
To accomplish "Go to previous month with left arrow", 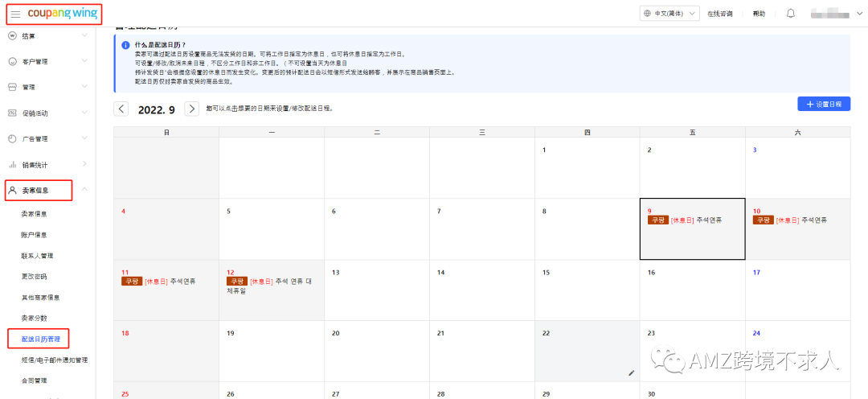I will click(x=121, y=109).
